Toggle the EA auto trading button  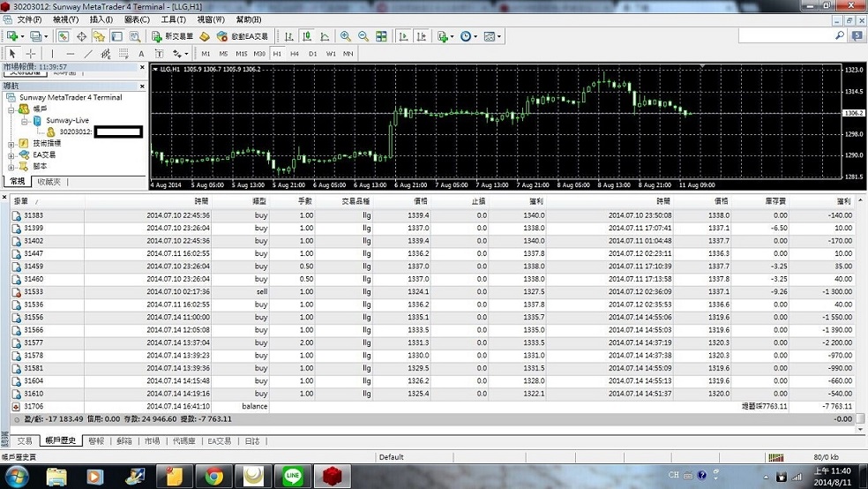(x=243, y=36)
